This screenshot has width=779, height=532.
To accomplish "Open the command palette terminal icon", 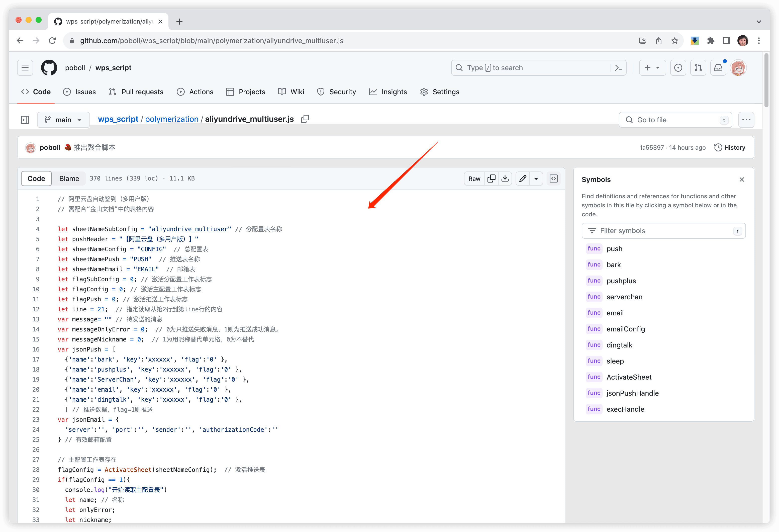I will point(618,68).
